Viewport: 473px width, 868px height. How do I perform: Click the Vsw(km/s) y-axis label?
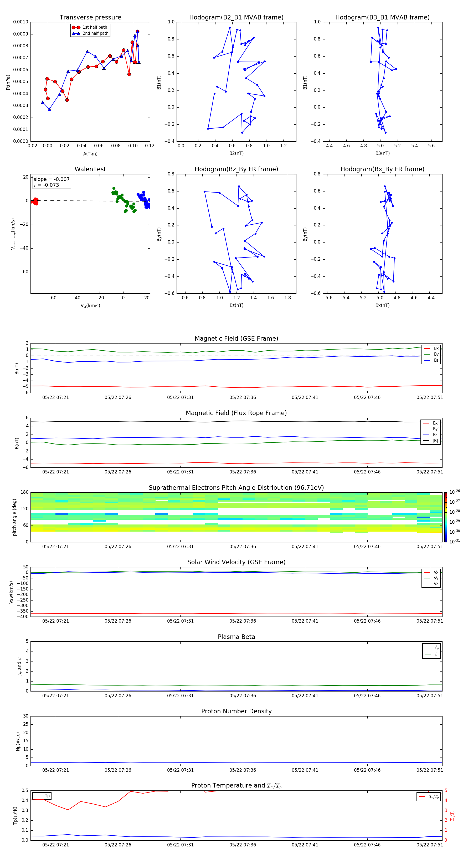coord(11,592)
